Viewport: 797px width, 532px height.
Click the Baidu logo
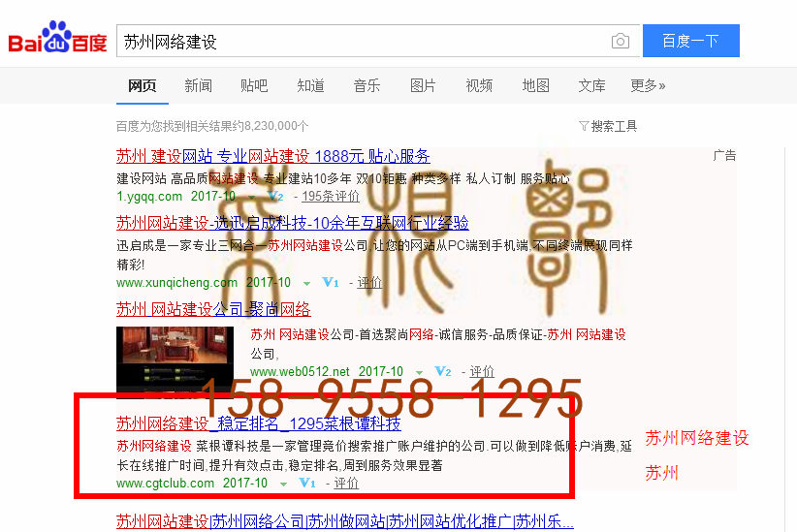tap(57, 37)
